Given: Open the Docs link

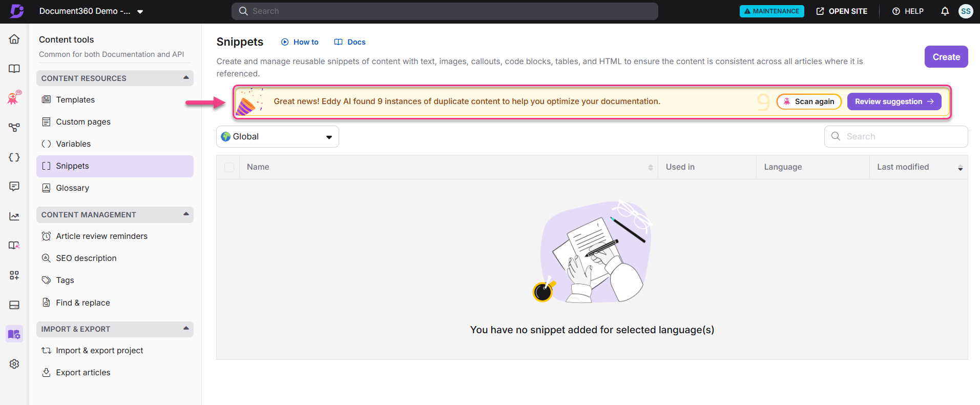Looking at the screenshot, I should 350,42.
